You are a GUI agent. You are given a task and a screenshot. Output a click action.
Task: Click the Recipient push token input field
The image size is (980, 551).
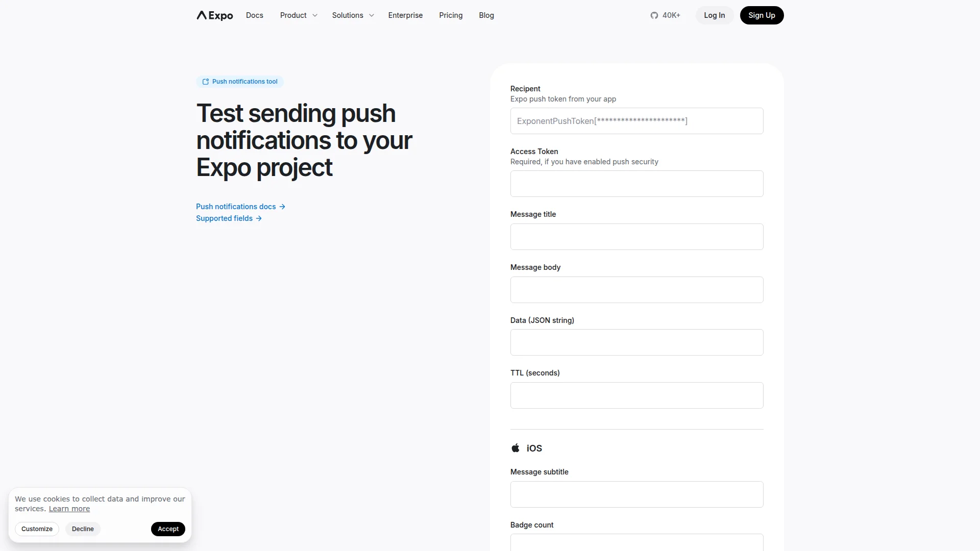636,121
